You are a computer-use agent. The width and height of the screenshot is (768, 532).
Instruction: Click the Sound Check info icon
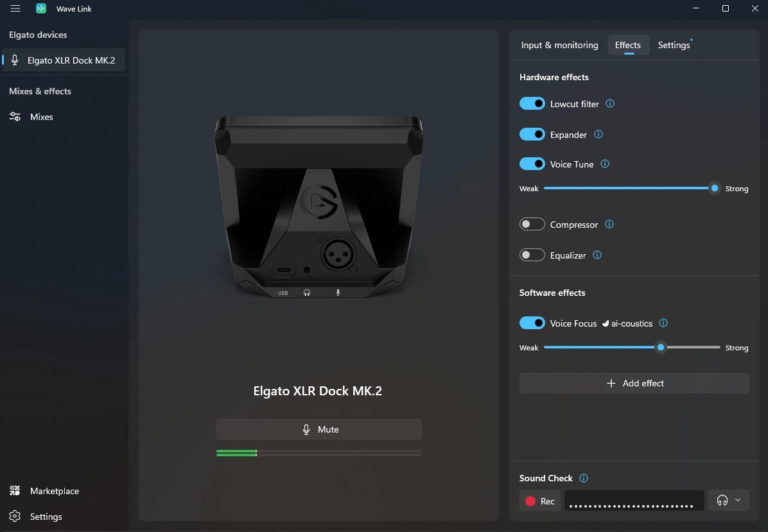(584, 478)
